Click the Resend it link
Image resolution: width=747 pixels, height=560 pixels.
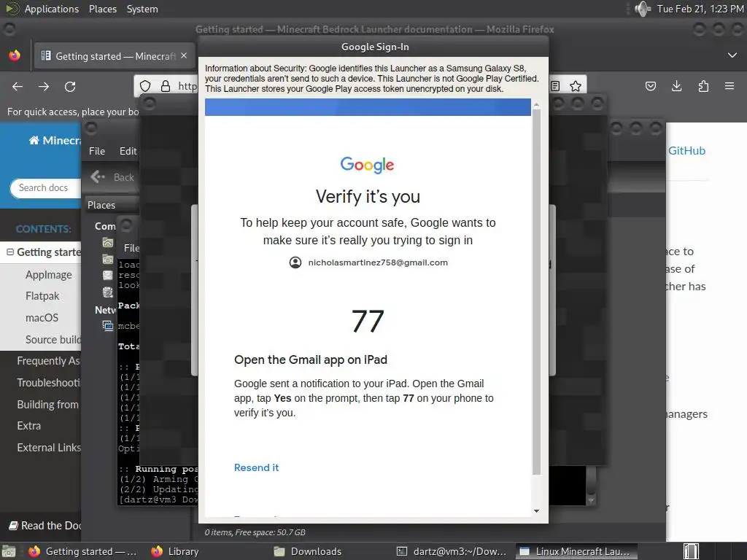tap(256, 467)
